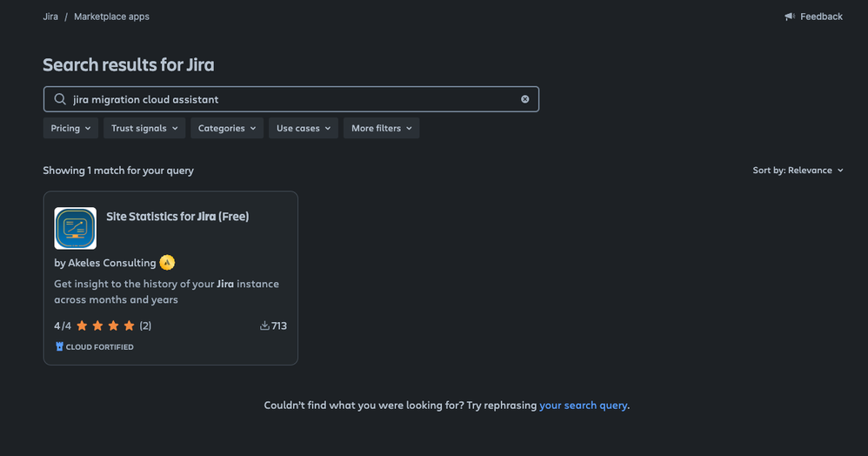Viewport: 868px width, 456px height.
Task: Click the downloads icon next to 713
Action: [x=264, y=325]
